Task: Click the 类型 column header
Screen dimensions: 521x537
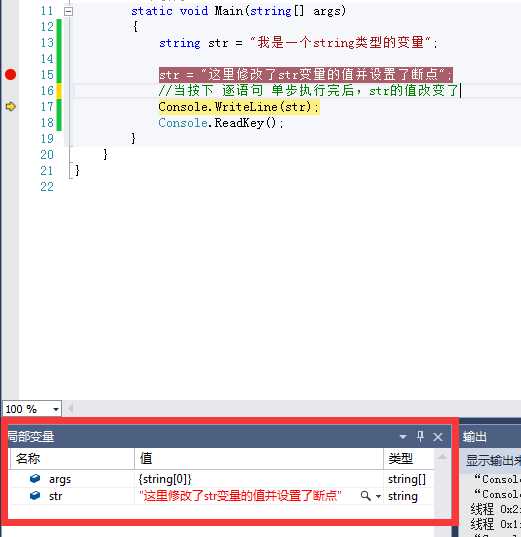Action: [409, 458]
